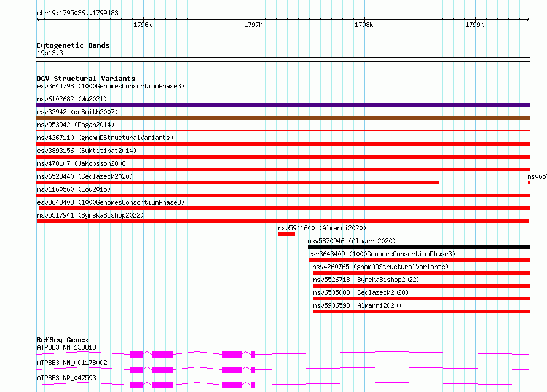Open esv3643408 (1000GenomesConsortiumPhase3) label
This screenshot has width=547, height=392.
point(111,202)
